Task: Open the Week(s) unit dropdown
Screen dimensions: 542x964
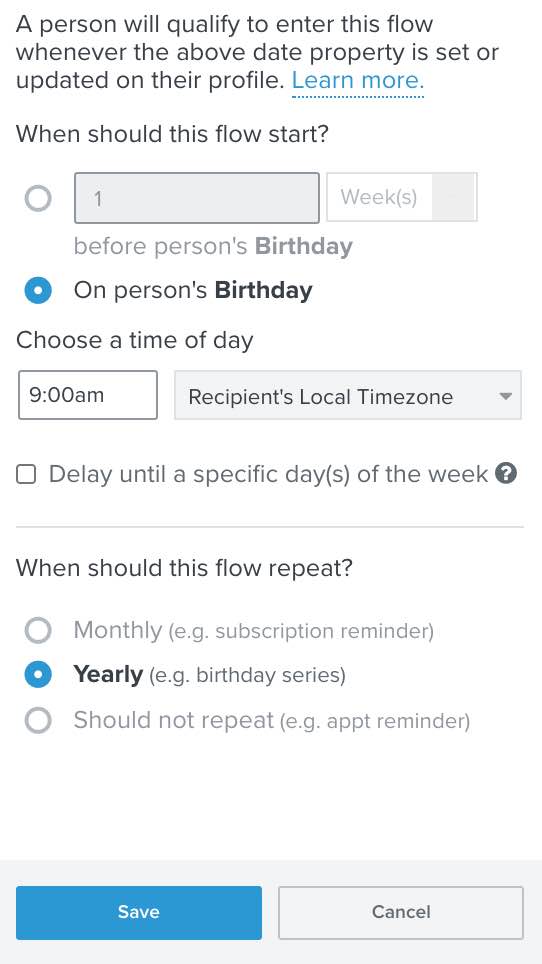Action: pos(402,197)
